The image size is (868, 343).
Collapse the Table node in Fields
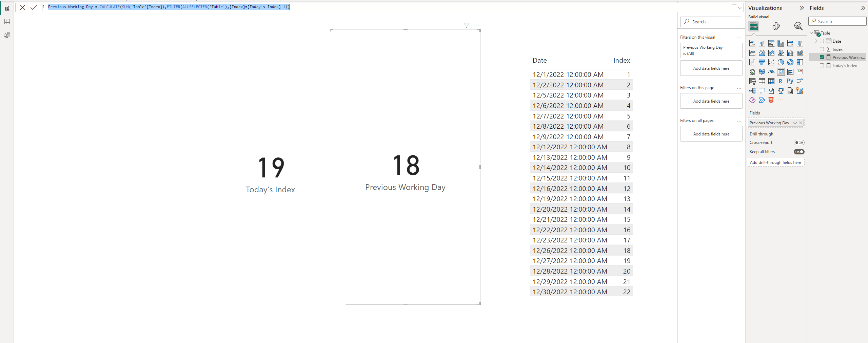[x=811, y=33]
